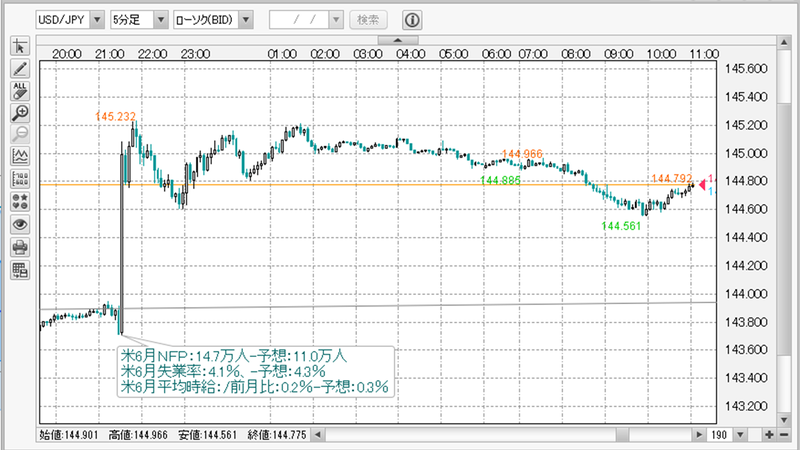
Task: Click the 終値:144.775 status value
Action: [277, 435]
